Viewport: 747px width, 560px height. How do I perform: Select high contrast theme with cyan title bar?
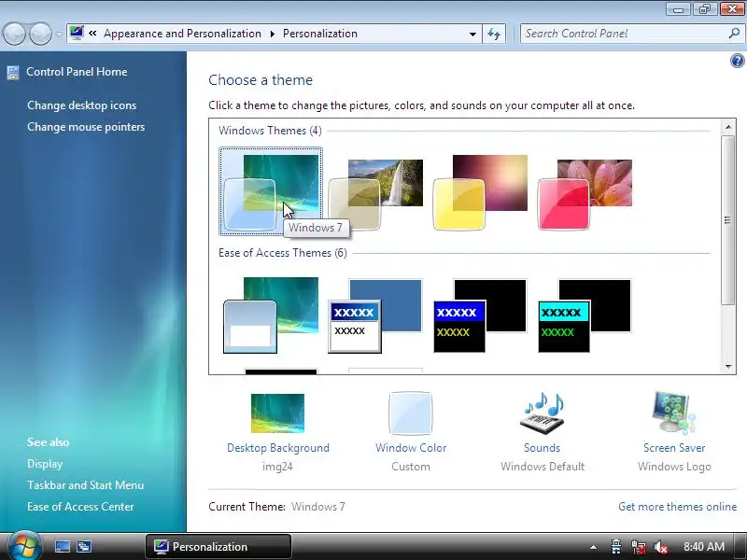(585, 315)
